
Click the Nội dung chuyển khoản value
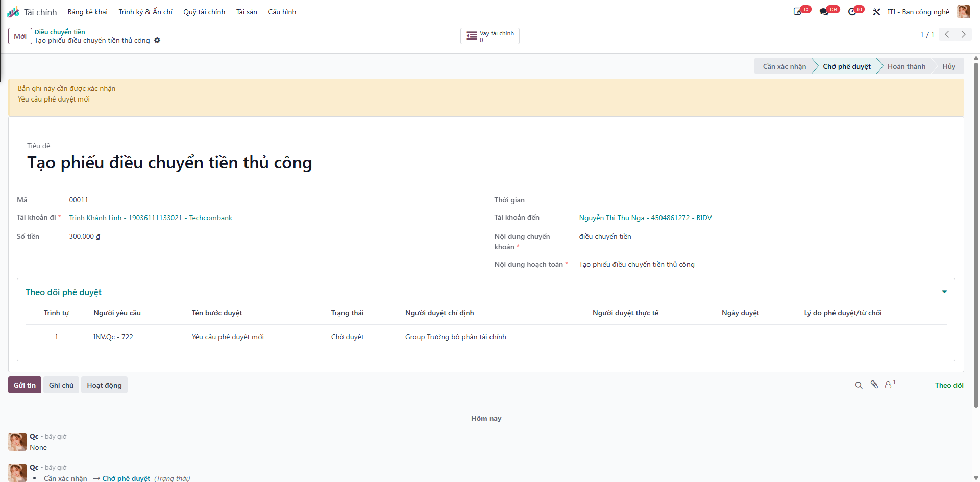[x=605, y=236]
